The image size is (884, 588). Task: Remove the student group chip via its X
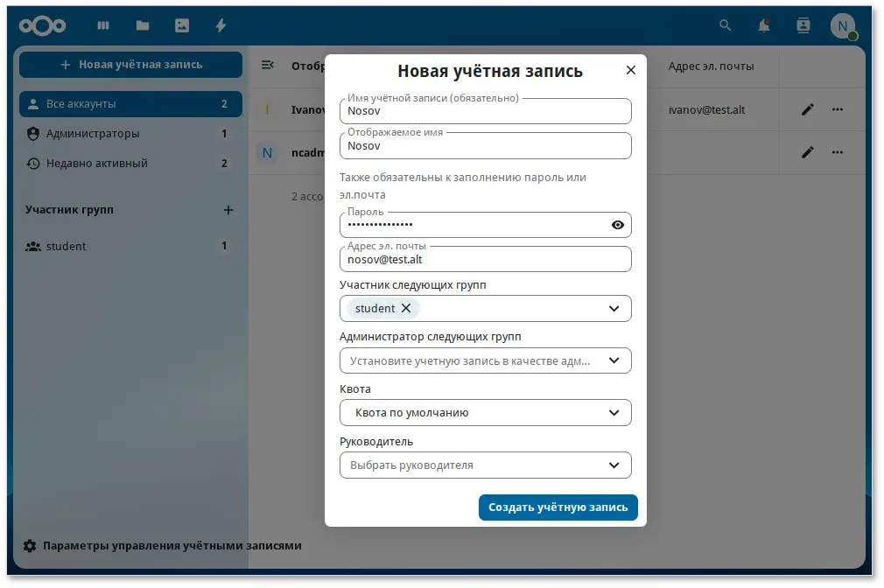(x=406, y=308)
